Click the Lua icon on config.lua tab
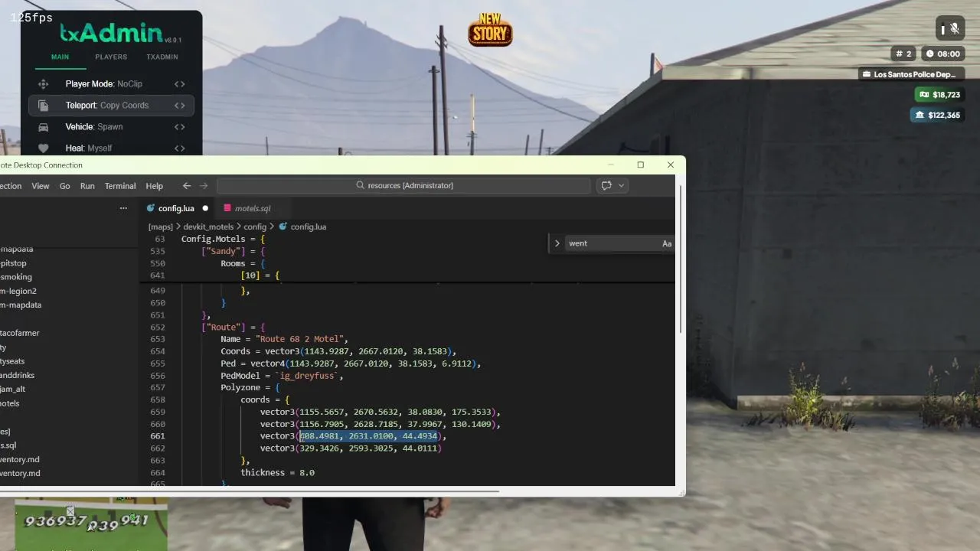 pos(151,208)
